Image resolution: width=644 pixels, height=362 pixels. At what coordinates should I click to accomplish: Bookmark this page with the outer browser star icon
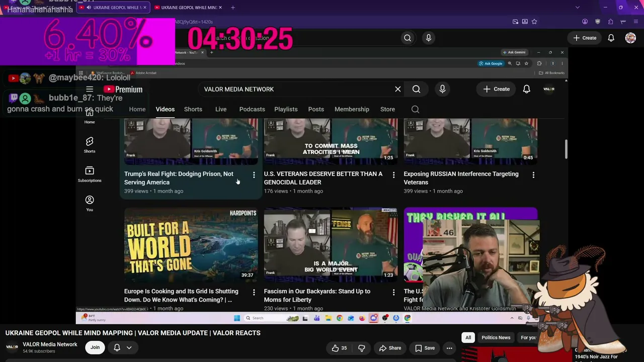click(x=534, y=22)
